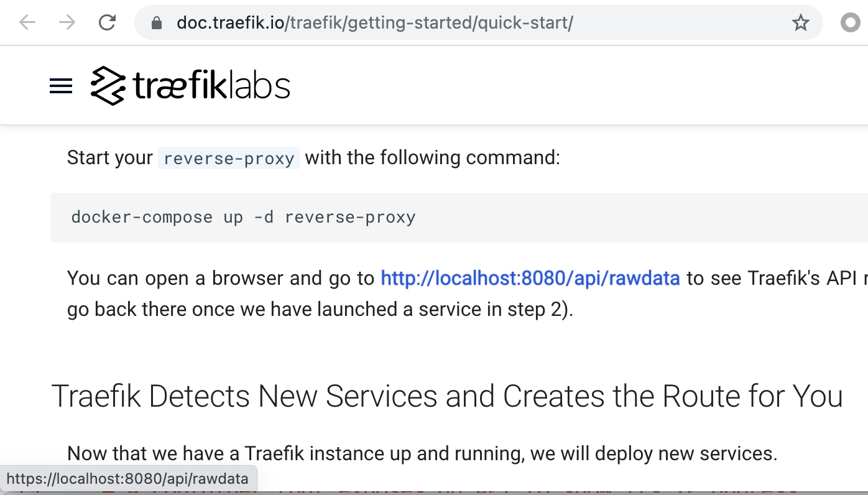View site security via the padlock icon
Screen dimensions: 868x495
click(157, 22)
